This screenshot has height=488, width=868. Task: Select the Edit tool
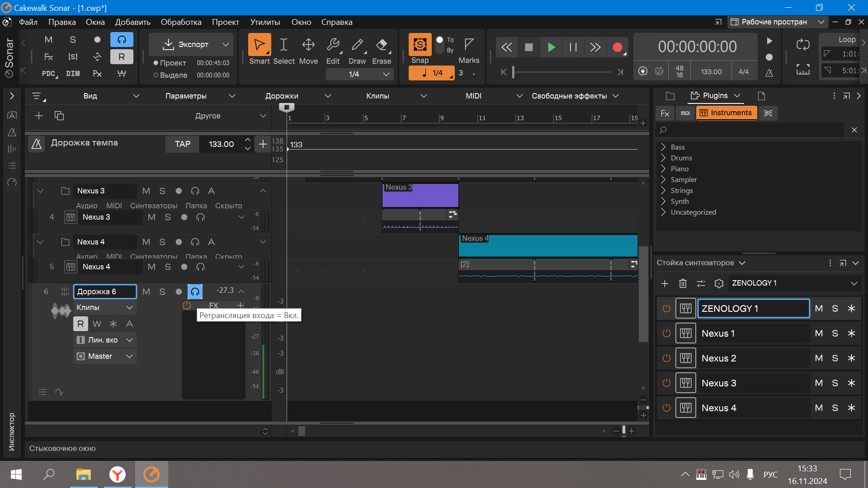tap(333, 45)
